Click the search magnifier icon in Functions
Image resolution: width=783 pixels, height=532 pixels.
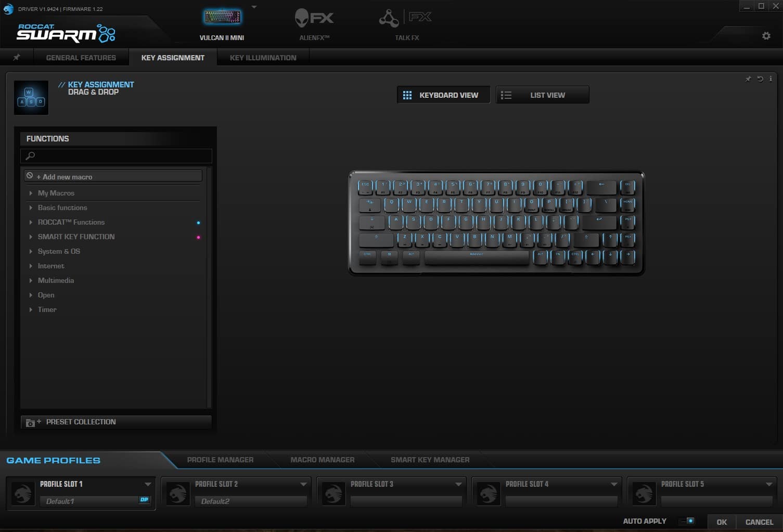[x=30, y=155]
